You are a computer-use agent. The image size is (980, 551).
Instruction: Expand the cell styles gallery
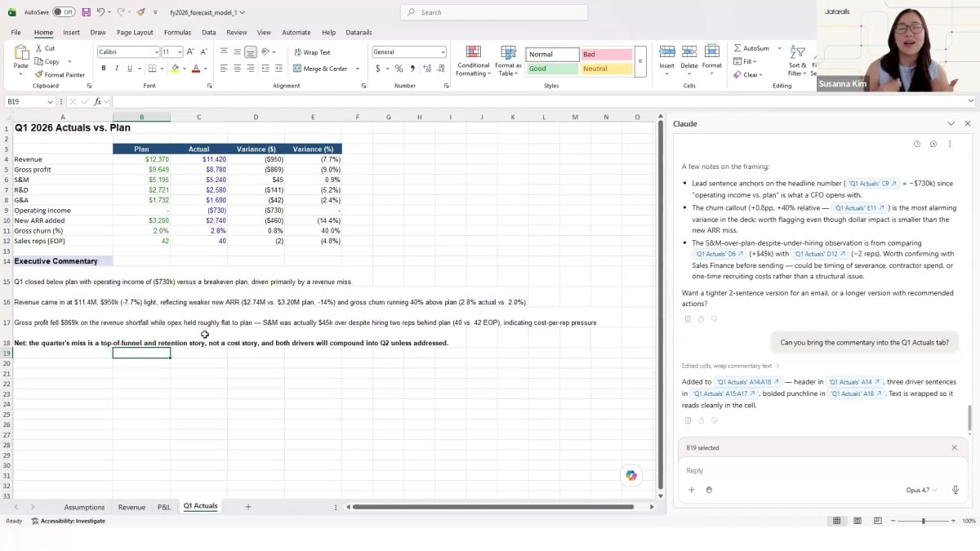(x=639, y=61)
